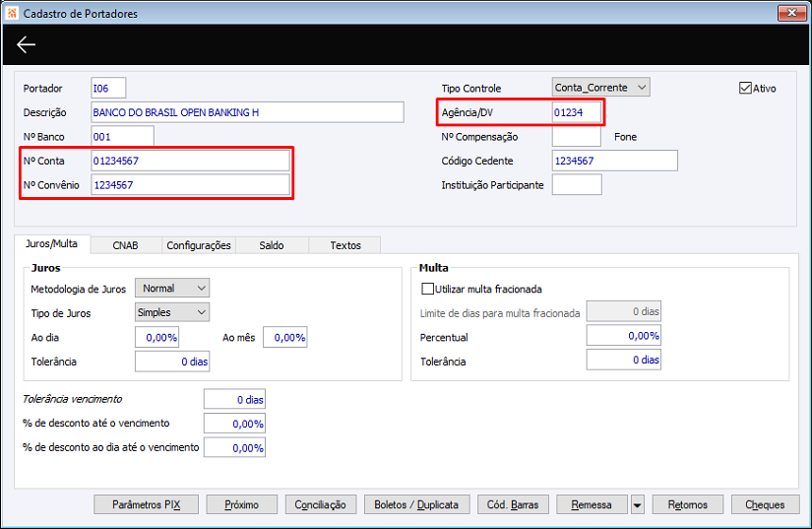Click the Cheques button
The image size is (812, 529).
[766, 504]
